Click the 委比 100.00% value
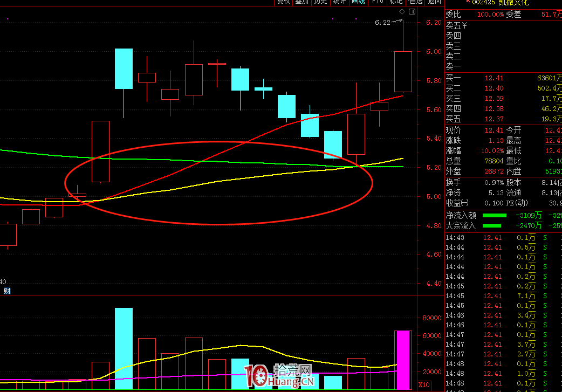The width and height of the screenshot is (562, 392). [490, 15]
